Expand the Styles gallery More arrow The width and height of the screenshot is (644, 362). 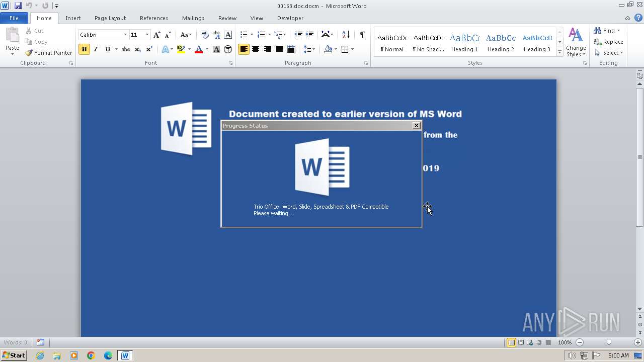click(x=559, y=52)
